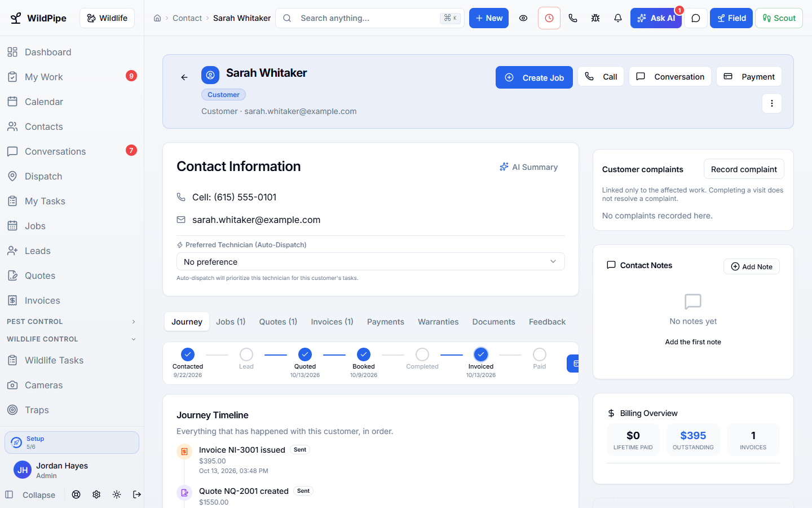This screenshot has width=812, height=508.
Task: Open the bug report icon
Action: [595, 18]
